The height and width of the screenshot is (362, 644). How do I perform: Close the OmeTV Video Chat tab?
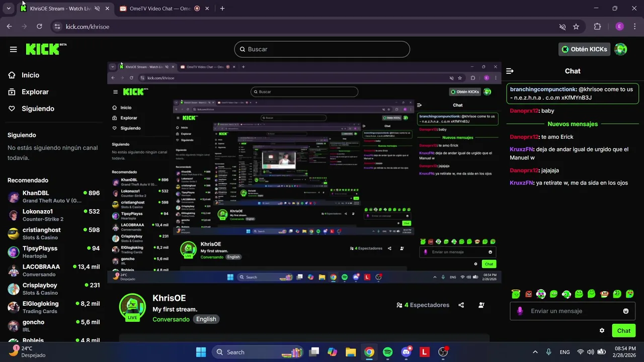[x=207, y=9]
